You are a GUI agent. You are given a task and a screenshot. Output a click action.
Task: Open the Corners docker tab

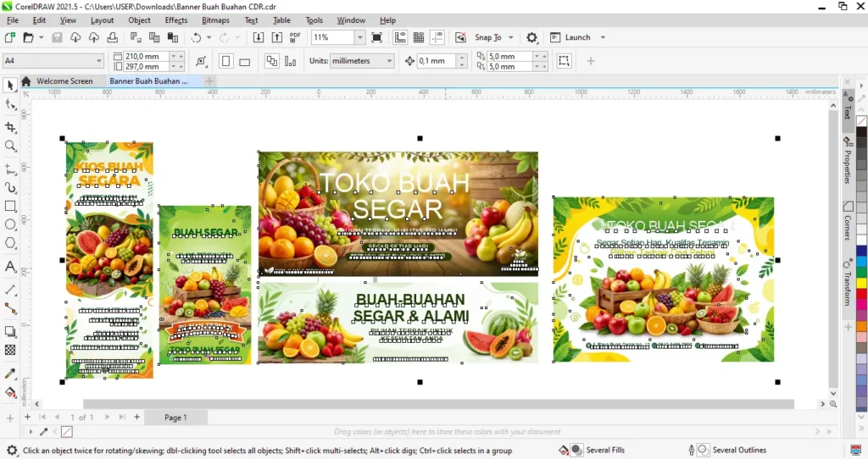click(848, 221)
